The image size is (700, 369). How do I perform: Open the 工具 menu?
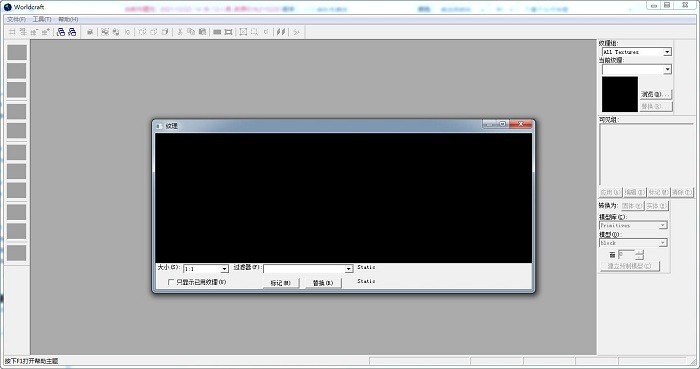pos(42,19)
